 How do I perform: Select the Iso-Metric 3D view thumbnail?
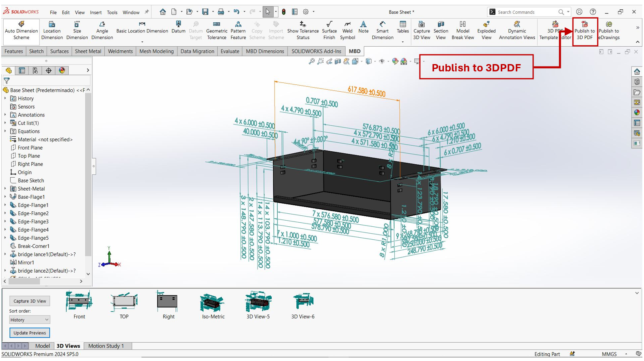click(x=213, y=305)
